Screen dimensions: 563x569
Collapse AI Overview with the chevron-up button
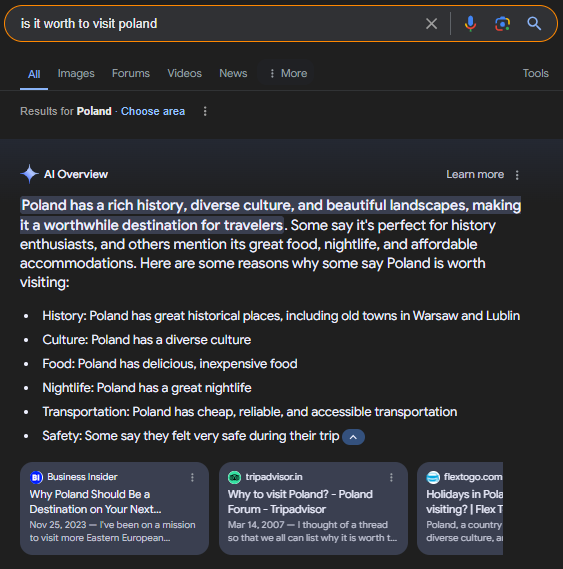[x=353, y=437]
